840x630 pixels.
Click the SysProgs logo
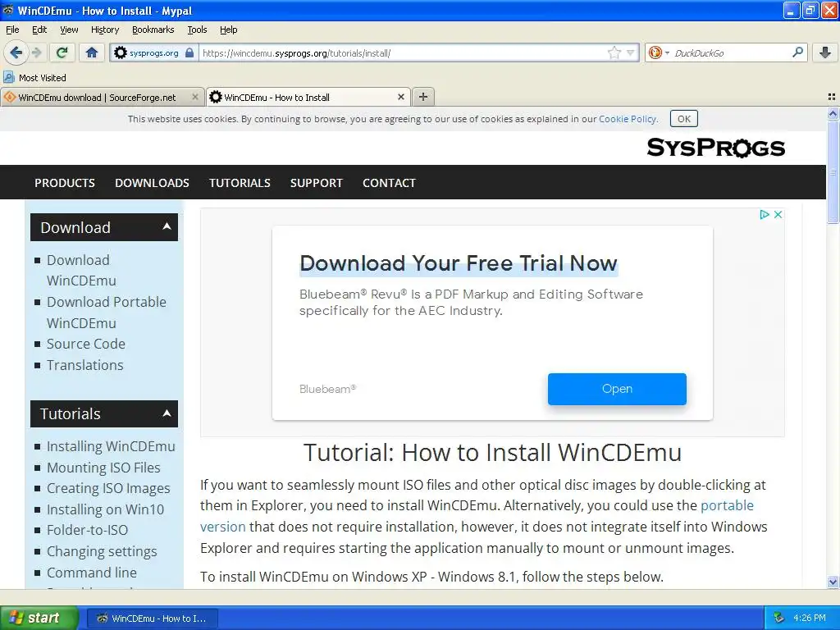[x=715, y=148]
